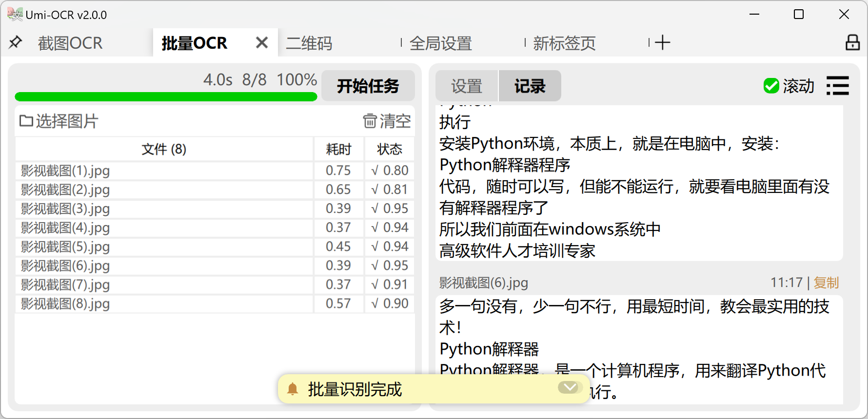Viewport: 868px width, 419px height.
Task: Click the notification bell icon
Action: 293,389
